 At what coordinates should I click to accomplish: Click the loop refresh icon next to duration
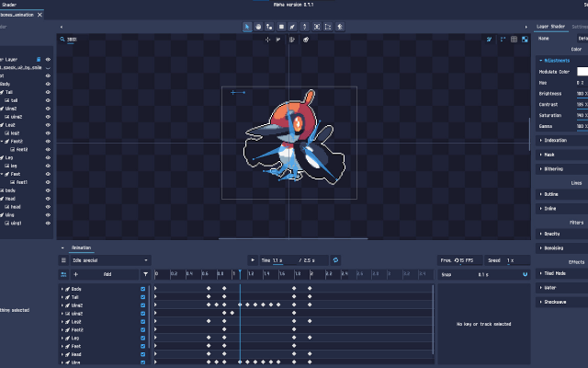[335, 260]
